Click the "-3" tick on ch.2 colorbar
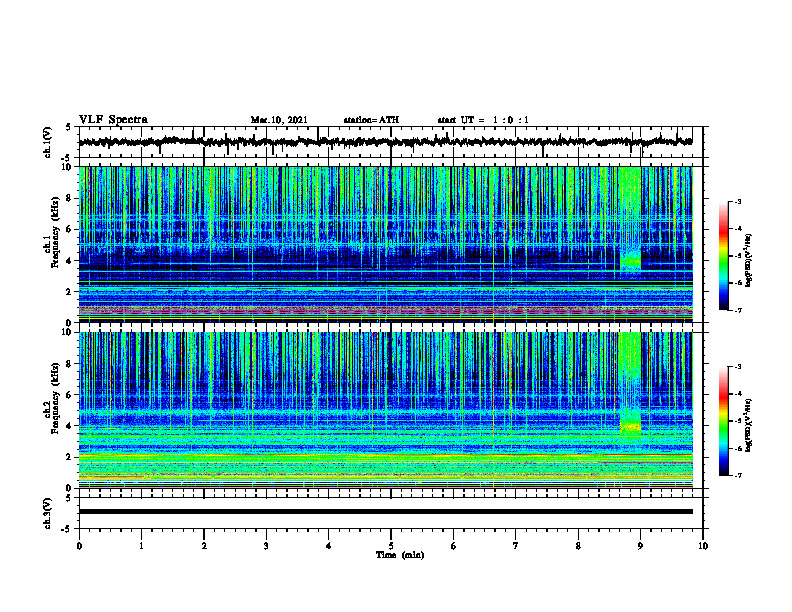Viewport: 792px width, 612px height. 737,367
